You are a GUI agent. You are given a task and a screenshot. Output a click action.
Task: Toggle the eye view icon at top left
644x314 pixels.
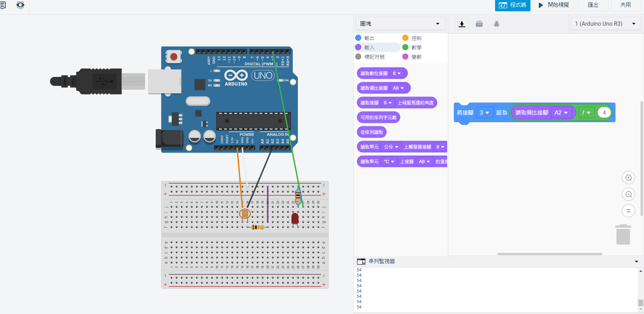[x=20, y=5]
